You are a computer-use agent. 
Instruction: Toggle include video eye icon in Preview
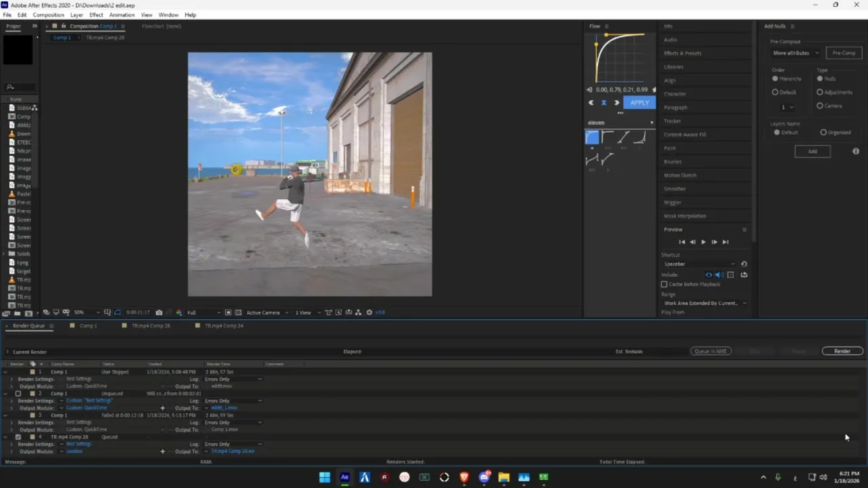point(709,274)
